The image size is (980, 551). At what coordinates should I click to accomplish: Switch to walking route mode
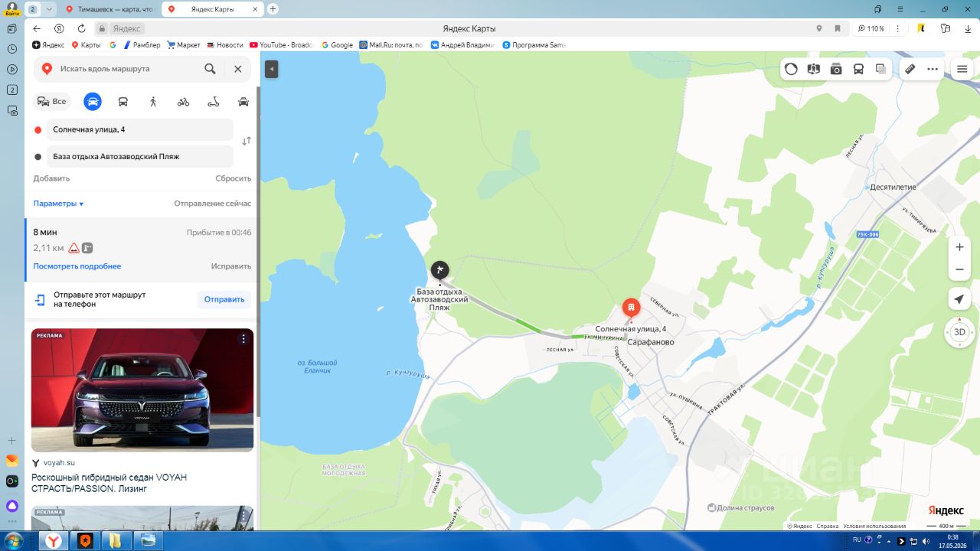coord(153,101)
